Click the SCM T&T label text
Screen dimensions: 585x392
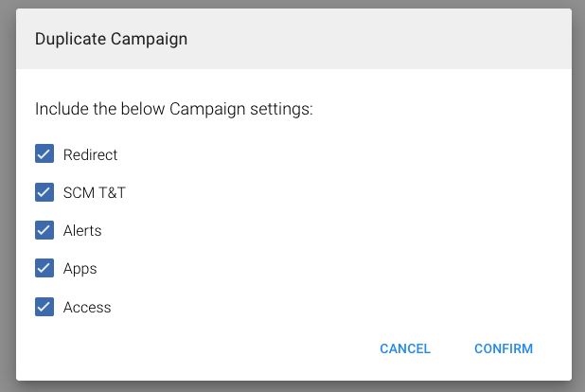(x=94, y=192)
